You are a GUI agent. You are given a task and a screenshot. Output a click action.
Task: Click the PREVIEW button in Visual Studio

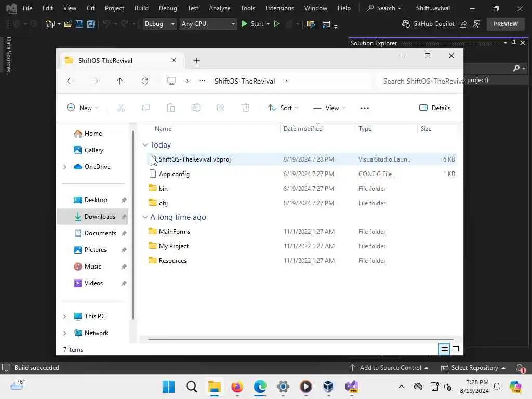click(x=506, y=24)
